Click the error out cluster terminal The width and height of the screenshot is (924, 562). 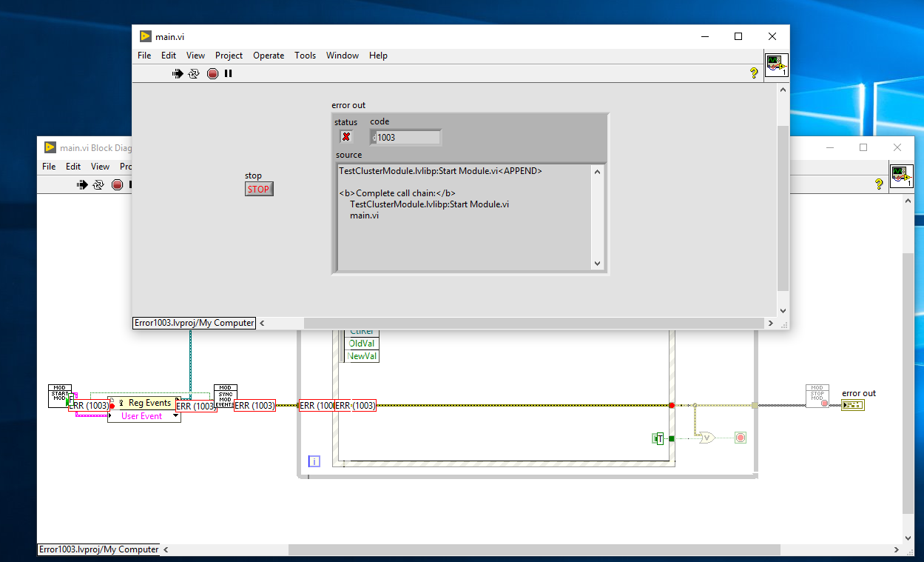(852, 405)
